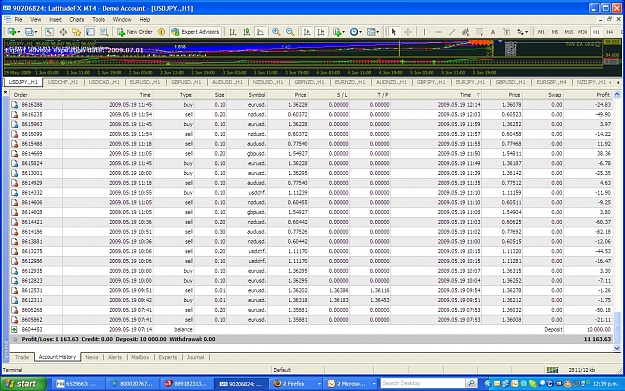This screenshot has height=391, width=625.
Task: Click the history scrollbar down arrow
Action: (x=617, y=348)
